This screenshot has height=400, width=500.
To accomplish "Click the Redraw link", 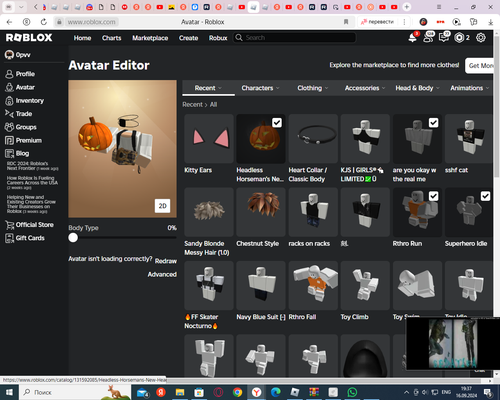I will [x=166, y=261].
